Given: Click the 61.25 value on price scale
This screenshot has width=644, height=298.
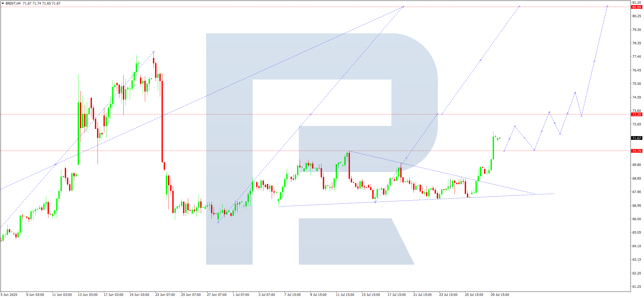Looking at the screenshot, I should tap(636, 287).
